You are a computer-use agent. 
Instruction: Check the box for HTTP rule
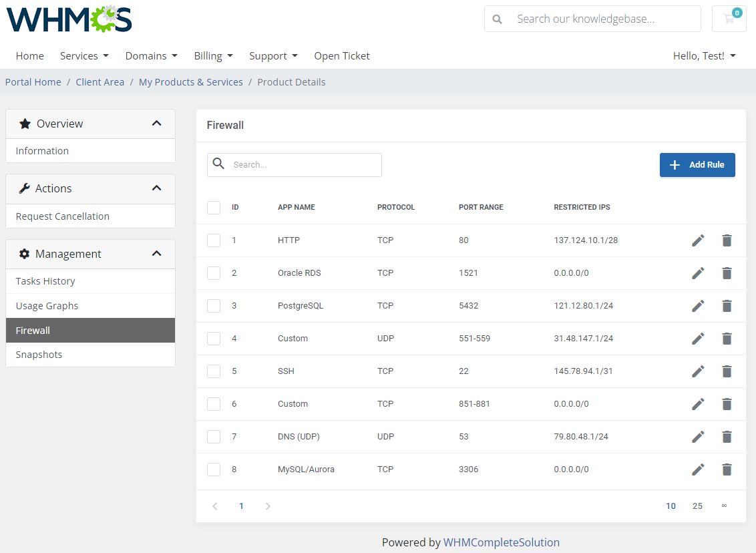pos(214,240)
